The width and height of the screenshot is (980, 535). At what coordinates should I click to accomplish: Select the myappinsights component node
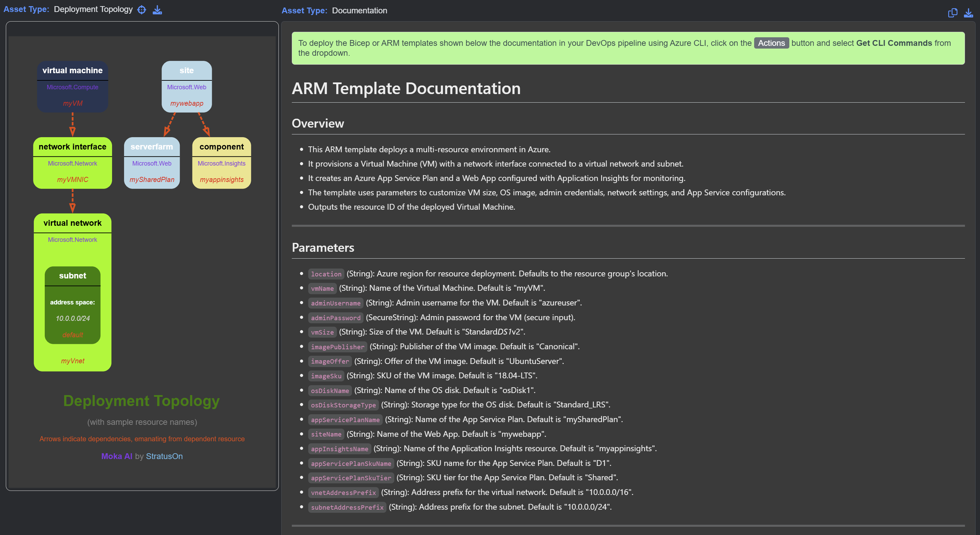pos(221,163)
